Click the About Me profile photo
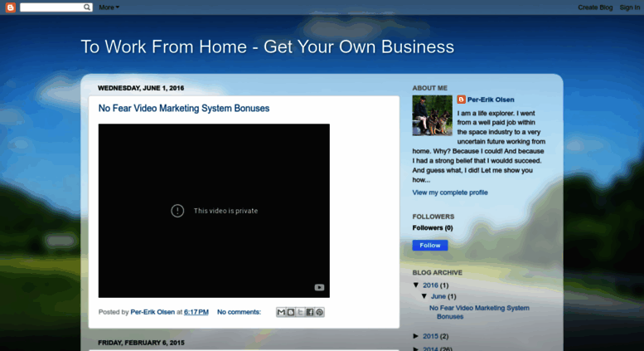Viewport: 644px width, 351px height. [x=432, y=115]
